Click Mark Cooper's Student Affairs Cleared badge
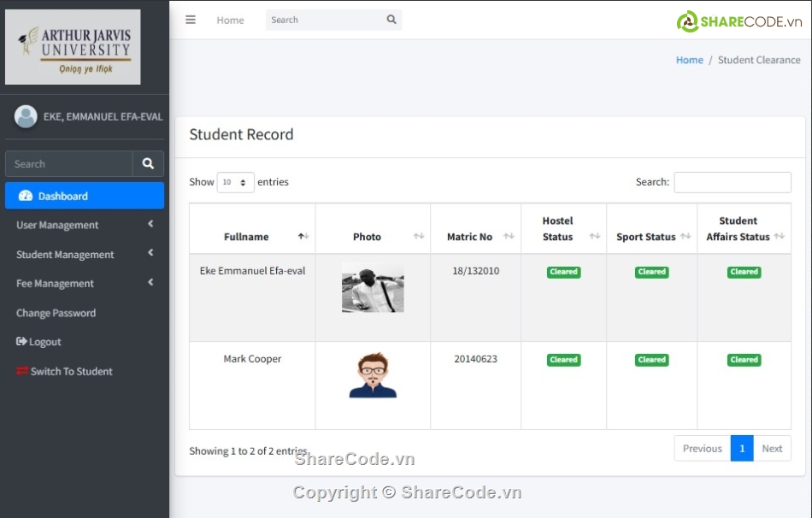This screenshot has width=812, height=518. pos(744,360)
